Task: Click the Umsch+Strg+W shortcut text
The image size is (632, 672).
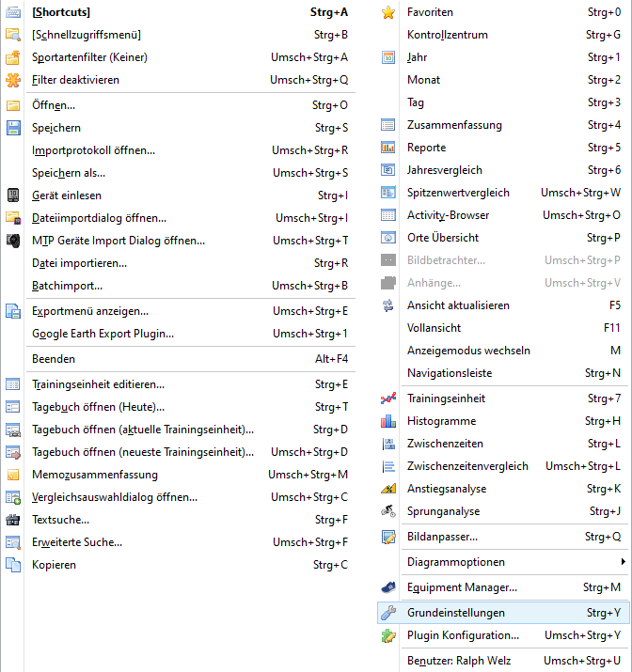Action: 580,193
